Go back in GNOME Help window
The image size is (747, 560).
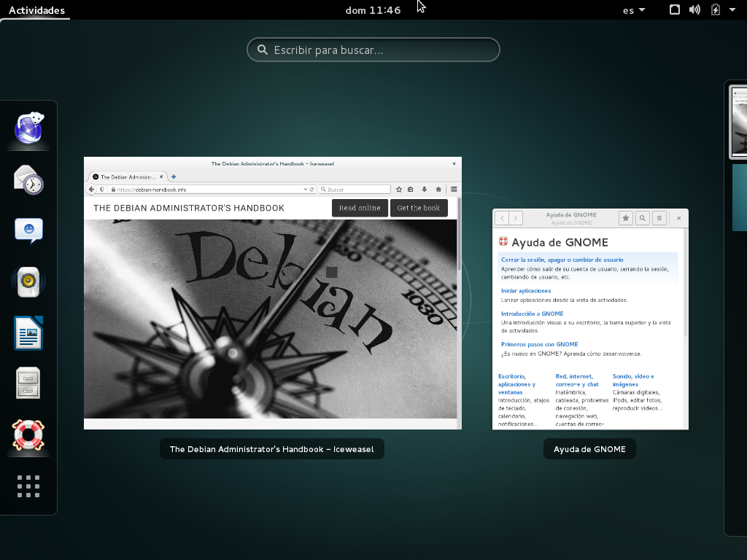502,218
